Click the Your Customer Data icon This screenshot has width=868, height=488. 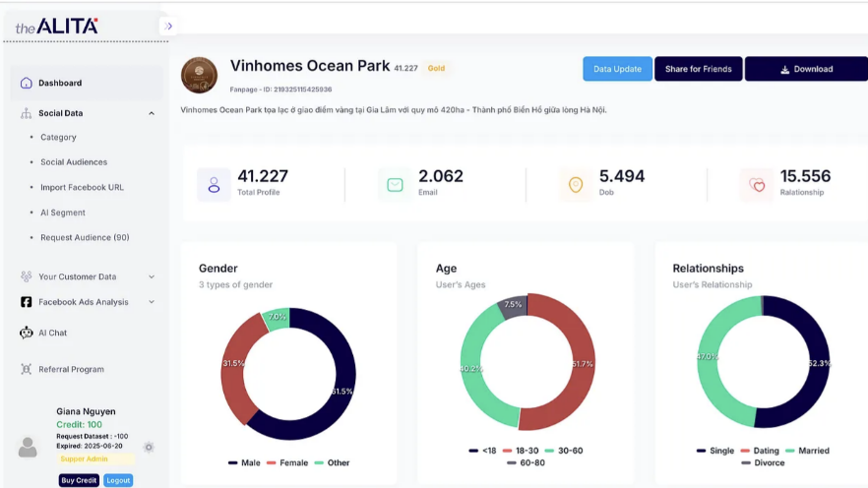(x=26, y=276)
